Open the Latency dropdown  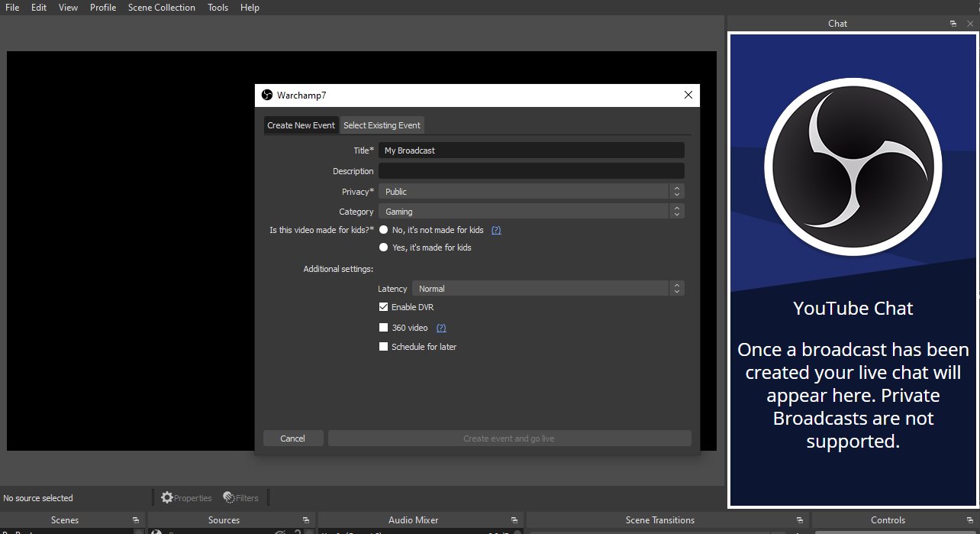(548, 289)
